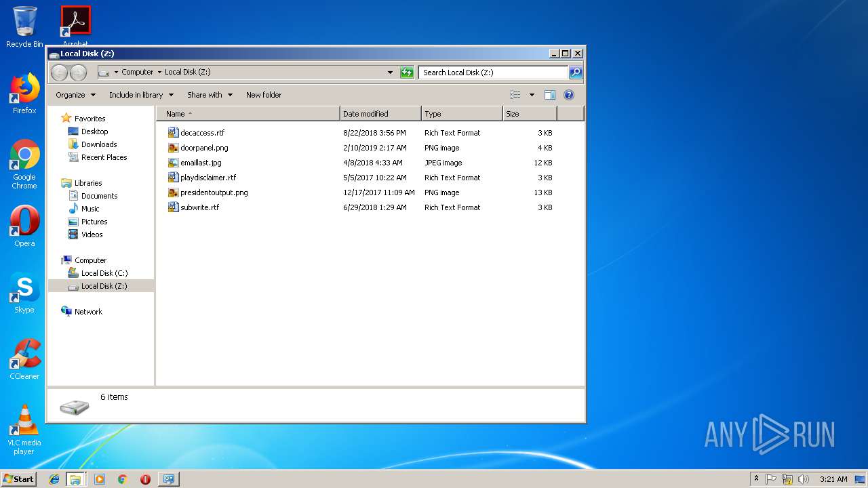Screen dimensions: 868x488
Task: Open the Help question mark icon
Action: coord(569,95)
